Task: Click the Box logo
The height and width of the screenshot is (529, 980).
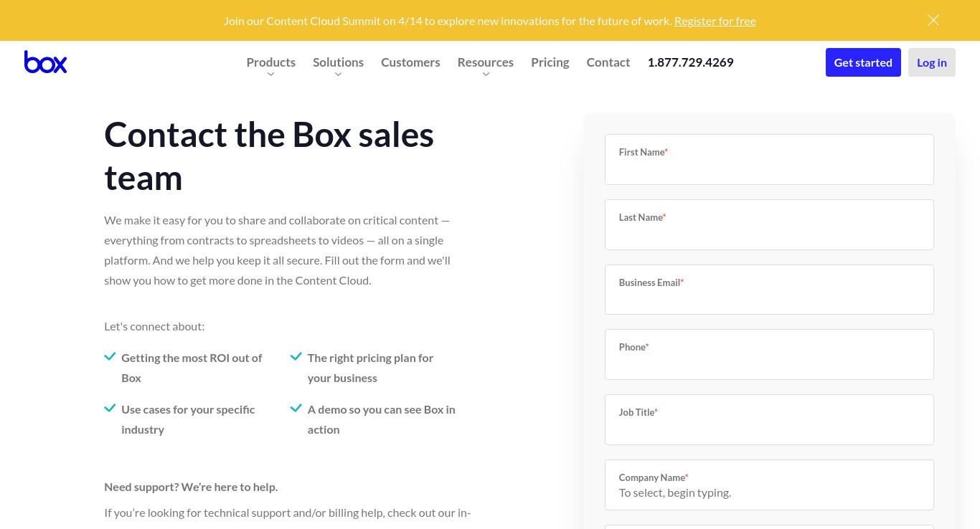Action: pos(45,62)
